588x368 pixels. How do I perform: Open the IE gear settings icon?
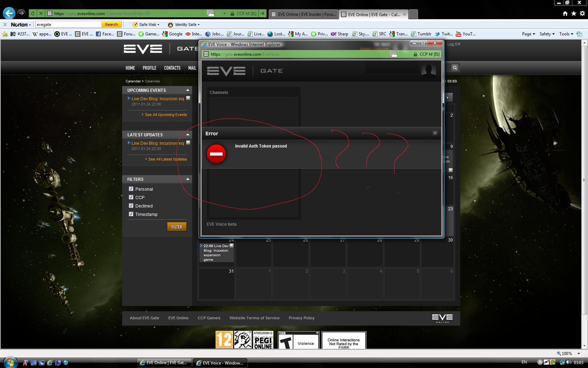click(582, 13)
